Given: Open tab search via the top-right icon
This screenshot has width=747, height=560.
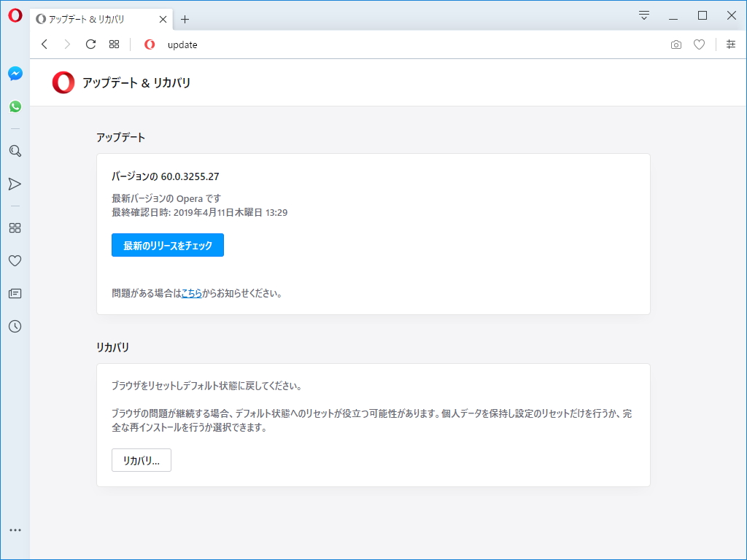Looking at the screenshot, I should (x=643, y=15).
